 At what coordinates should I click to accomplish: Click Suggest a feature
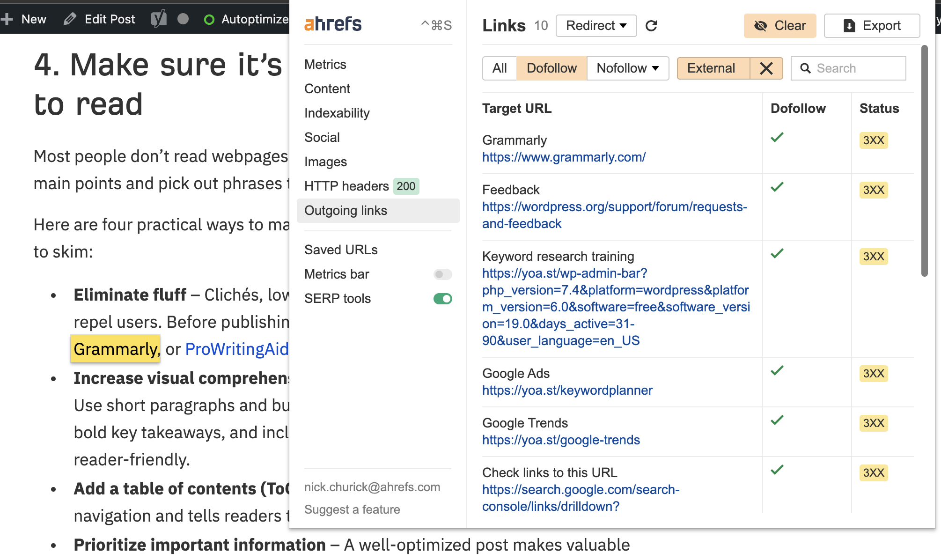[x=352, y=509]
